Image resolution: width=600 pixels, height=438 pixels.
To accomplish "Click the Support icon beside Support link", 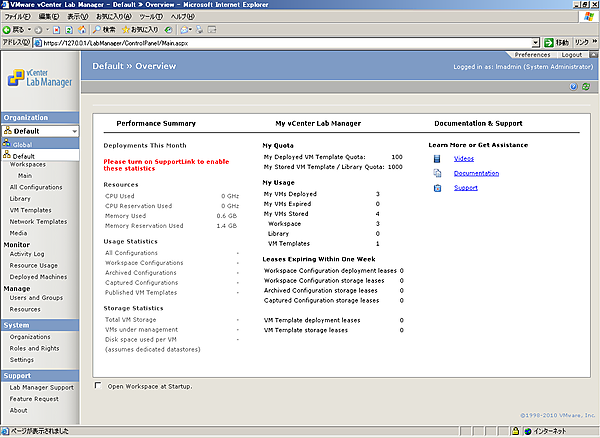I will pos(437,188).
